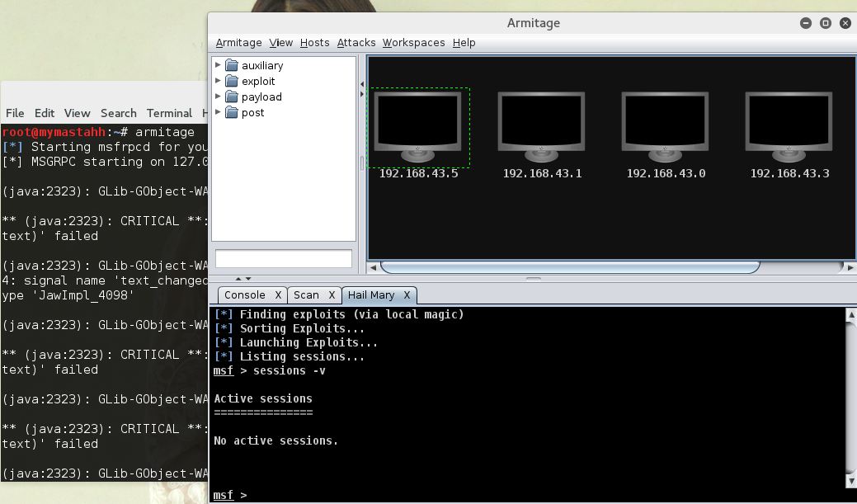Open the Workspaces menu
Viewport: 857px width, 504px height.
pyautogui.click(x=414, y=43)
